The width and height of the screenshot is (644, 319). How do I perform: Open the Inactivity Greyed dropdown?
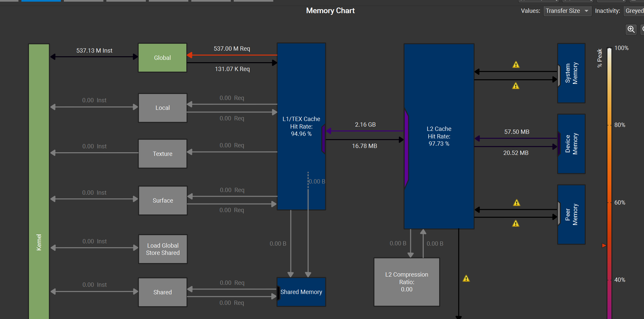pyautogui.click(x=634, y=11)
